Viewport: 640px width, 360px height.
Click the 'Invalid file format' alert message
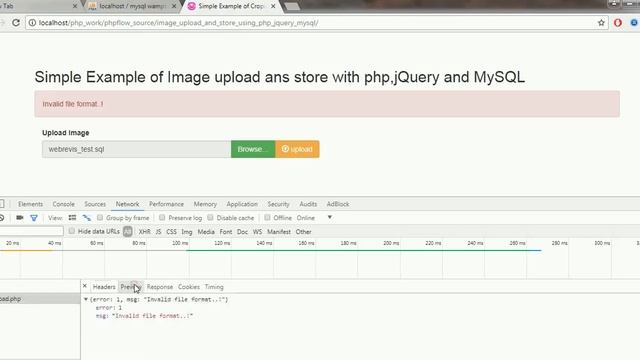coord(327,104)
